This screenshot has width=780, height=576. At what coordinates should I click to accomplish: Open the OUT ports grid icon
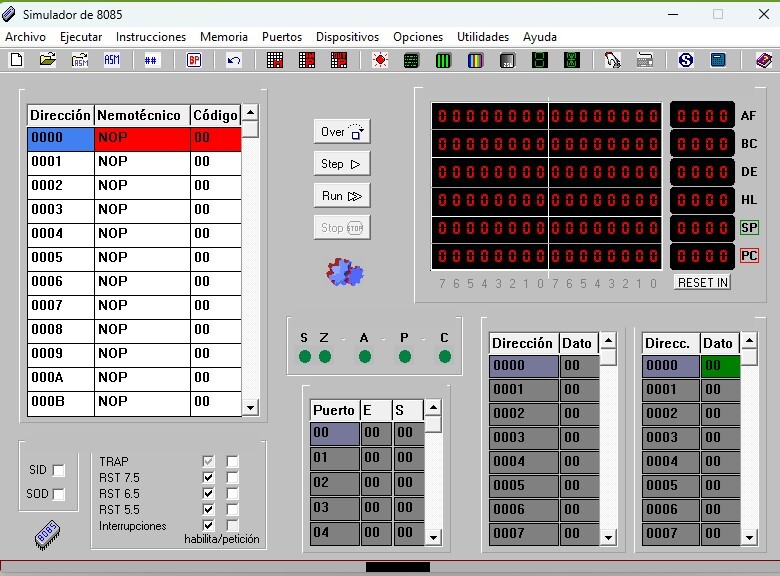click(x=339, y=60)
